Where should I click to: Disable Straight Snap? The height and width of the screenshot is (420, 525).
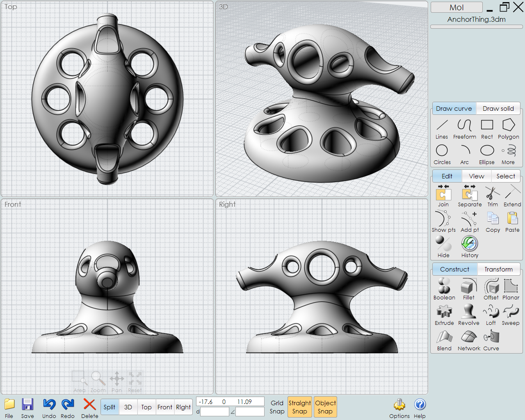(x=299, y=407)
